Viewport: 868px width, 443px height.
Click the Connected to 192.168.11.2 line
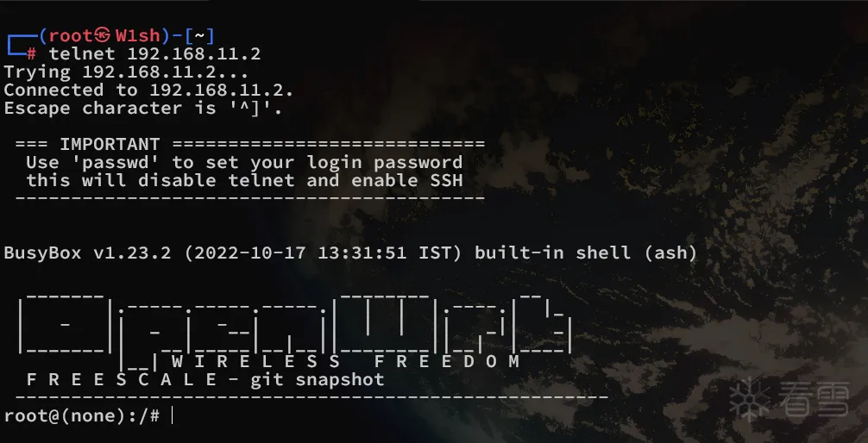(x=148, y=90)
